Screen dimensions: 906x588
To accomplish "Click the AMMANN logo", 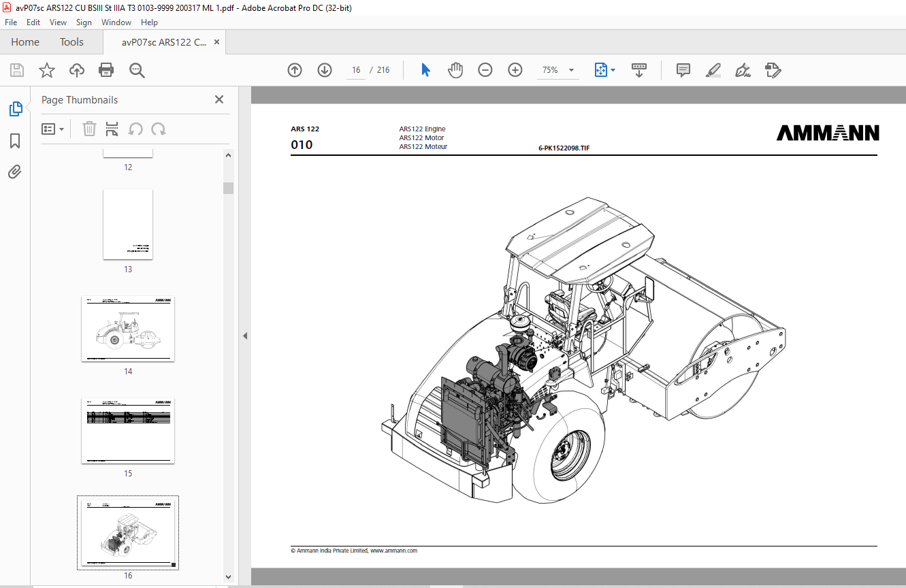I will click(828, 133).
